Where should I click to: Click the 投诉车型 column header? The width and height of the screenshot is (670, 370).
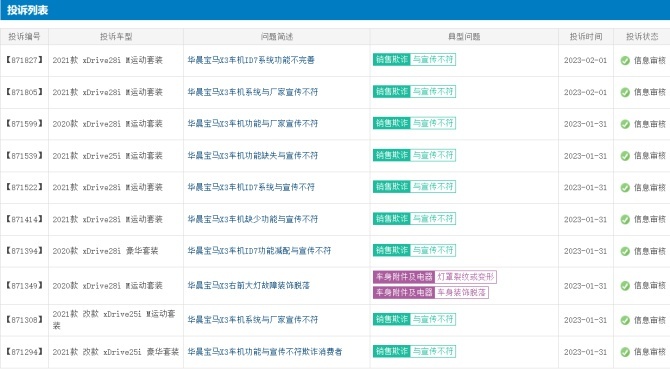coord(116,37)
